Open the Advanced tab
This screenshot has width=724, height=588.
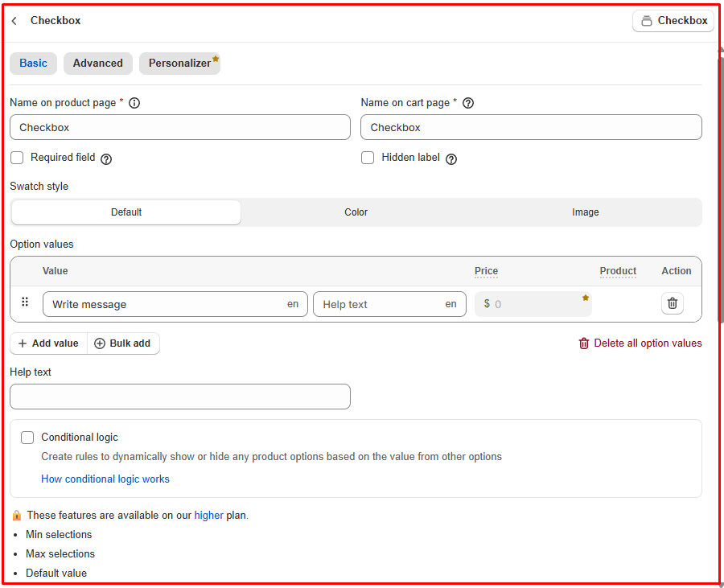[98, 64]
